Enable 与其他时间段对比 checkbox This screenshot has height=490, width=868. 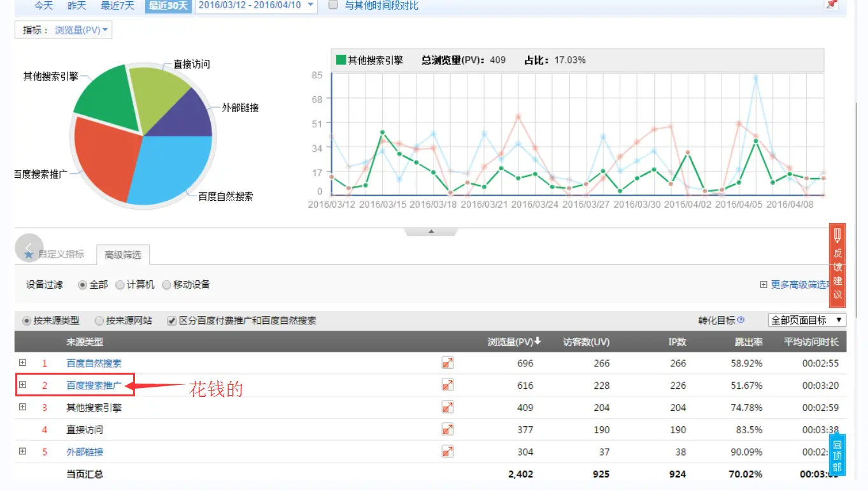[332, 6]
